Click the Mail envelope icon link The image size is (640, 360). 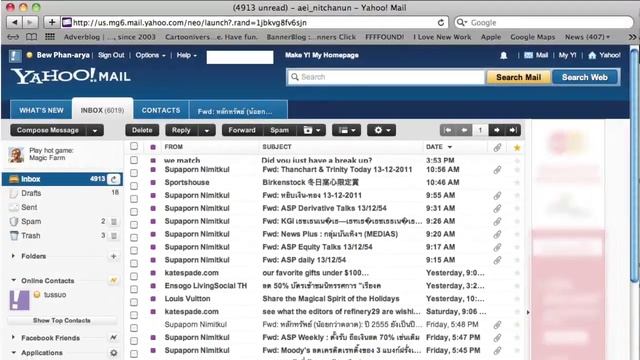tap(529, 55)
